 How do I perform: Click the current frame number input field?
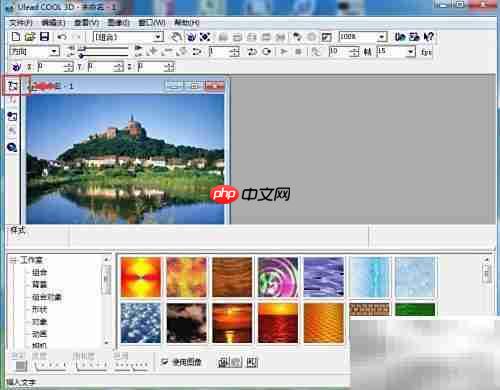click(219, 52)
